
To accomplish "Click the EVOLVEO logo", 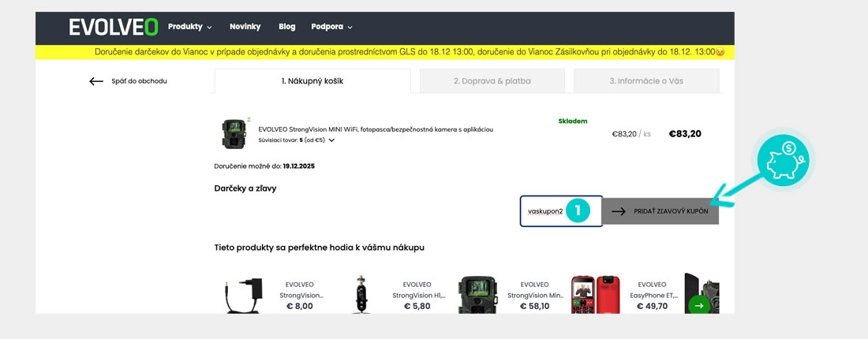I will click(x=114, y=27).
